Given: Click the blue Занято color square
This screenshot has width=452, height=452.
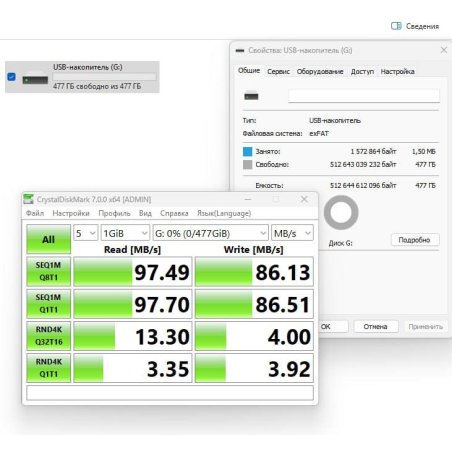Looking at the screenshot, I should point(248,152).
